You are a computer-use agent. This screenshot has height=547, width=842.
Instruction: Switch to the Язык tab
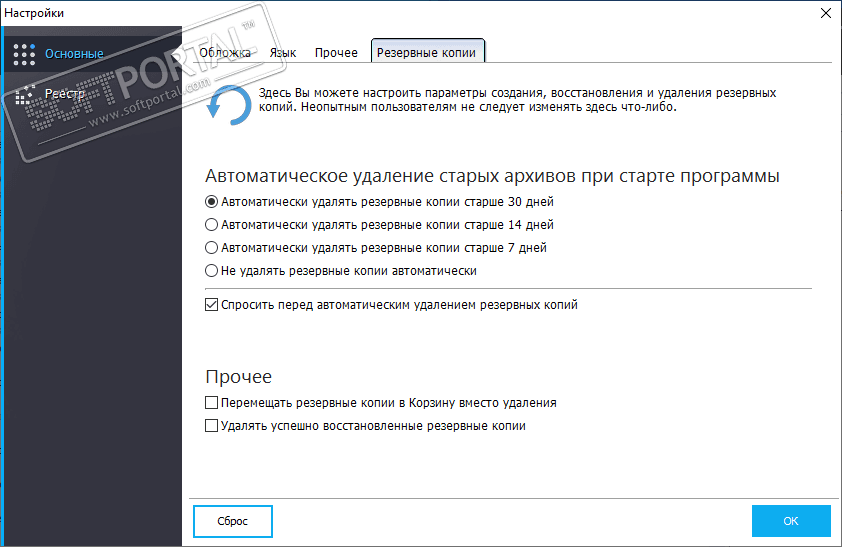click(282, 53)
